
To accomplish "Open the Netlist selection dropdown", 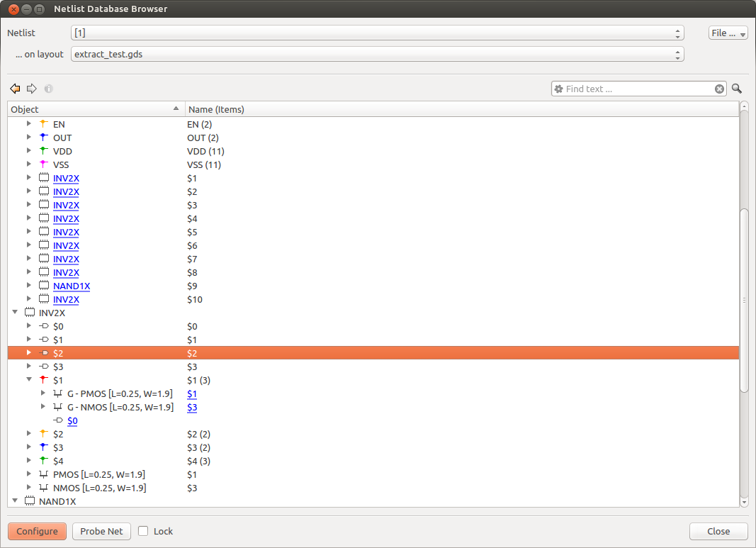I will (x=377, y=33).
